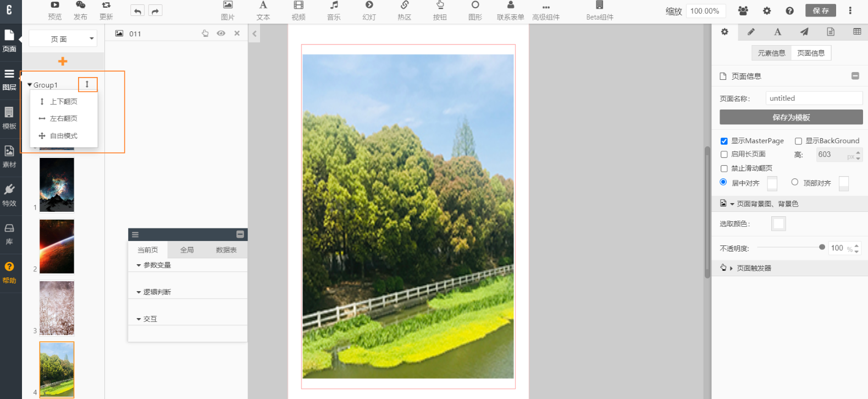The height and width of the screenshot is (399, 868).
Task: Click the 保存为模板 button
Action: [790, 117]
